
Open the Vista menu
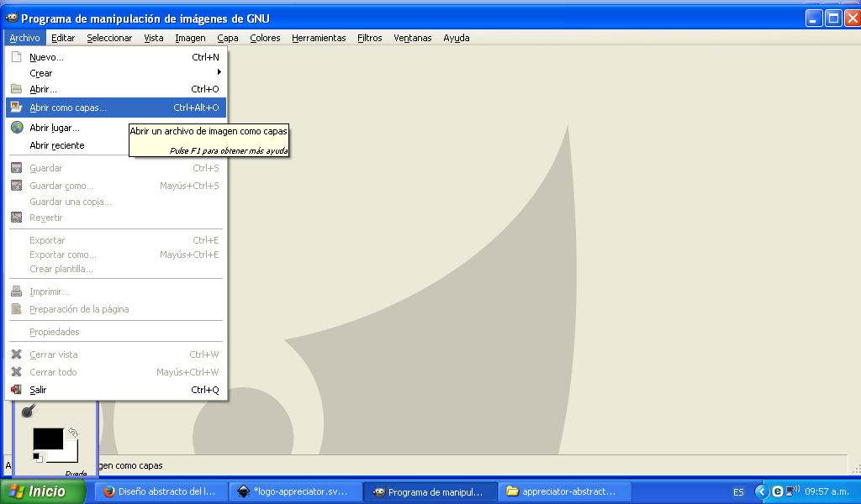(154, 38)
